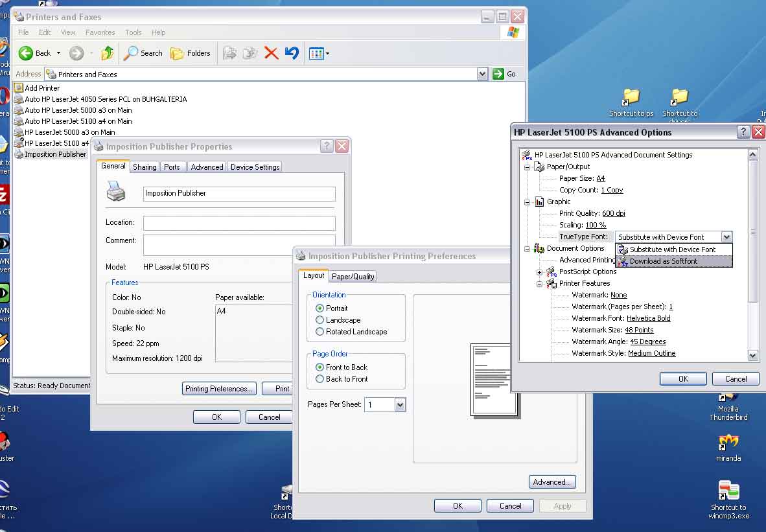The width and height of the screenshot is (766, 532).
Task: Click the A4 paper size link
Action: point(600,178)
